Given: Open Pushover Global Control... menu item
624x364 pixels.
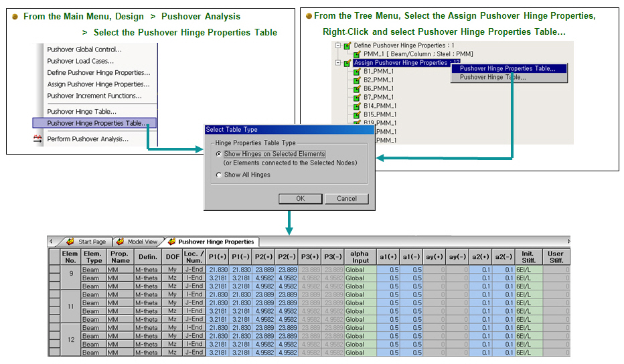Looking at the screenshot, I should coord(84,50).
